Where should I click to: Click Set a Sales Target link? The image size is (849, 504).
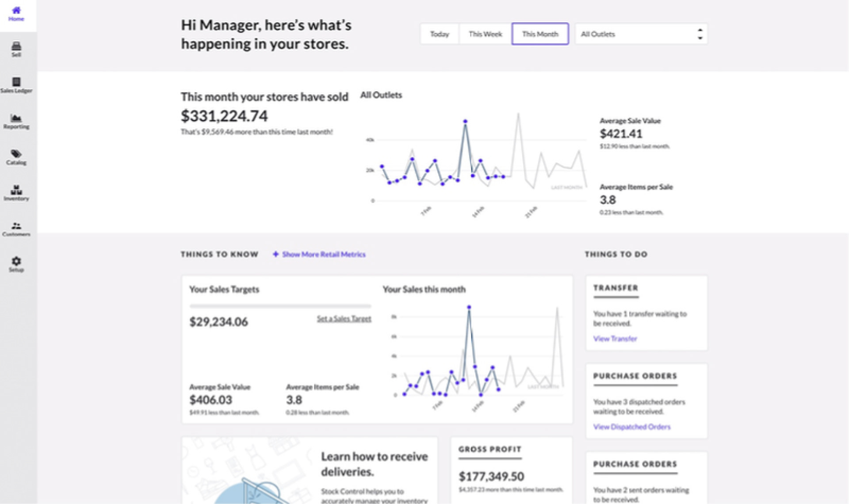(344, 318)
